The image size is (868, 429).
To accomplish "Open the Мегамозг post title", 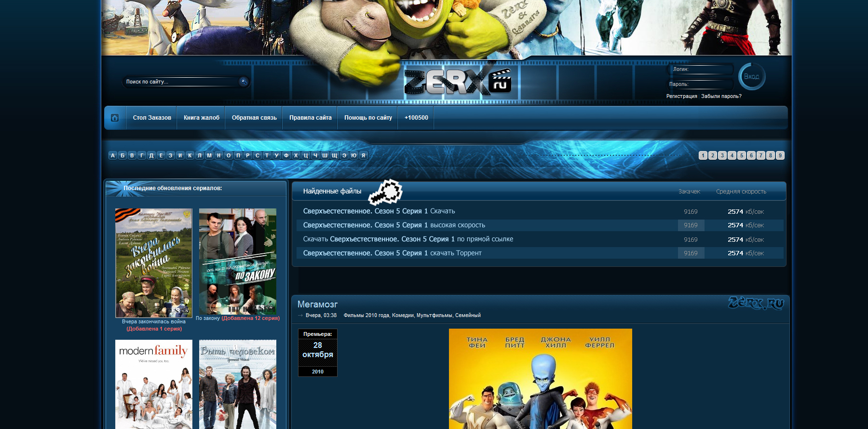I will coord(317,304).
